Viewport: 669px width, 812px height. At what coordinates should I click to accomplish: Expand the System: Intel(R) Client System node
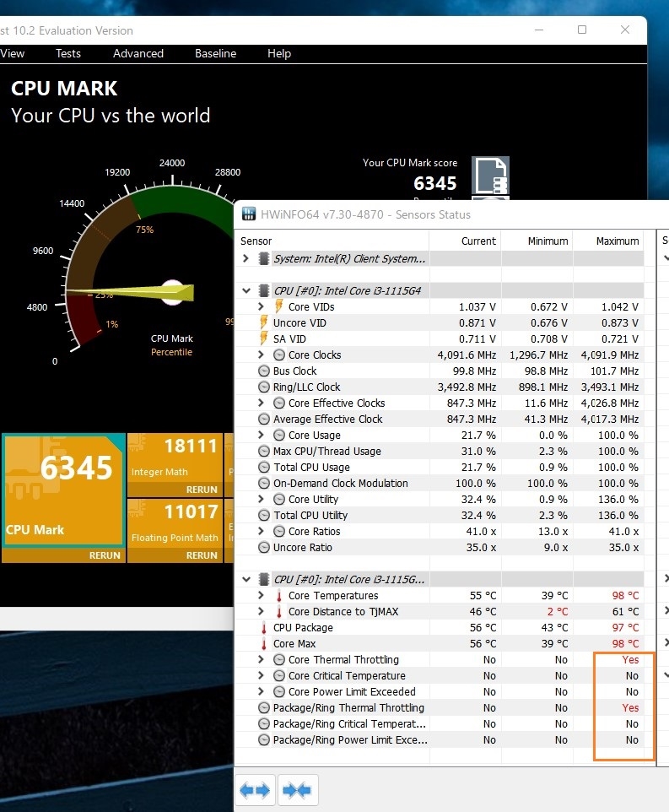[x=245, y=258]
